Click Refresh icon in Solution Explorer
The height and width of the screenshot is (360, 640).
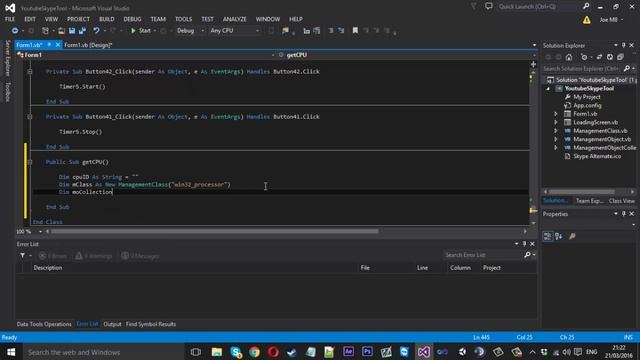click(610, 57)
